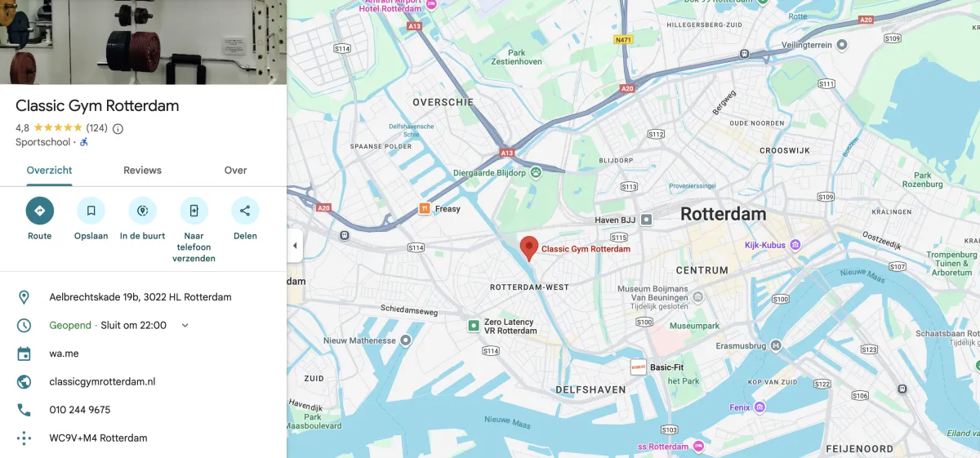Click the Freasy restaurant marker
The width and height of the screenshot is (980, 458).
[425, 208]
